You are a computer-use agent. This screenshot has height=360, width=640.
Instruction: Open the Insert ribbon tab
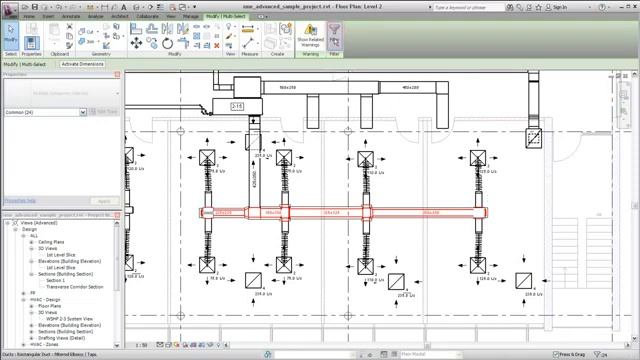pos(48,16)
